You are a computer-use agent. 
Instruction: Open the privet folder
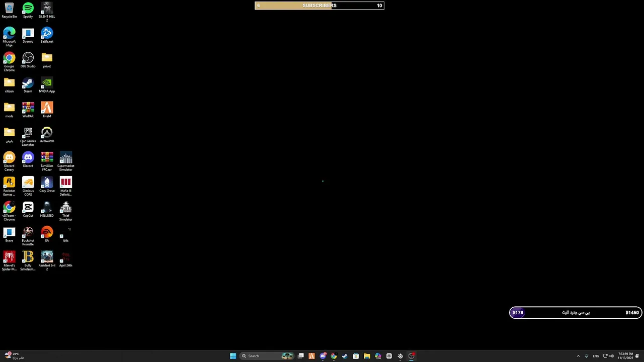click(x=47, y=60)
